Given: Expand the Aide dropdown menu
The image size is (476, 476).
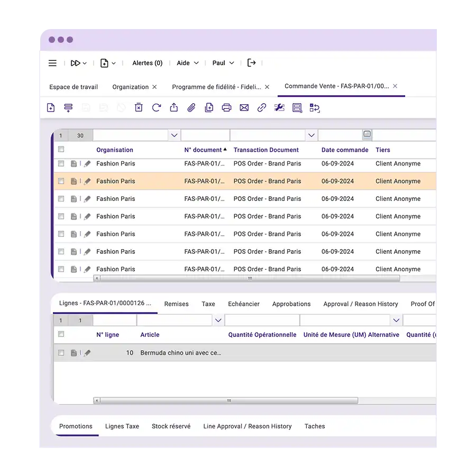Looking at the screenshot, I should coord(188,63).
